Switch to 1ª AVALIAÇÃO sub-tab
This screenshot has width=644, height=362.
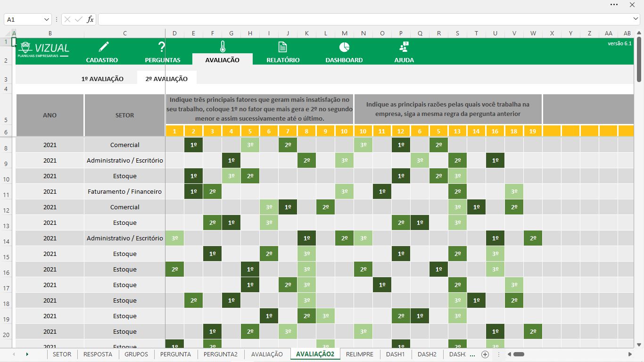point(102,79)
